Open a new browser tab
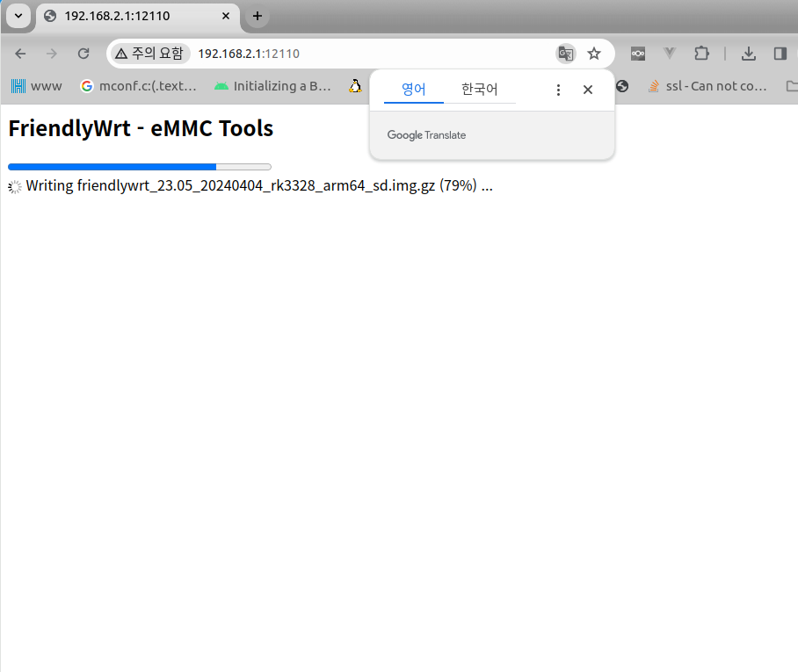Viewport: 798px width, 672px height. pos(258,16)
